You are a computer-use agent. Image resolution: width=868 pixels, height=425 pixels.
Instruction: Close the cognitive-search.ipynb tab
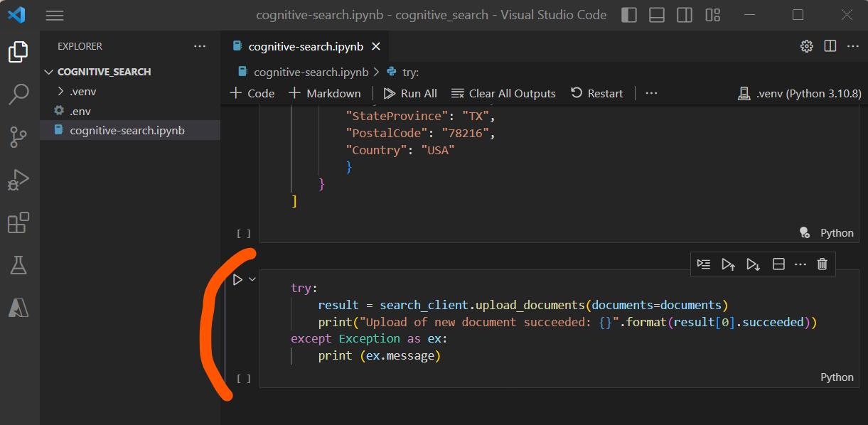click(376, 46)
